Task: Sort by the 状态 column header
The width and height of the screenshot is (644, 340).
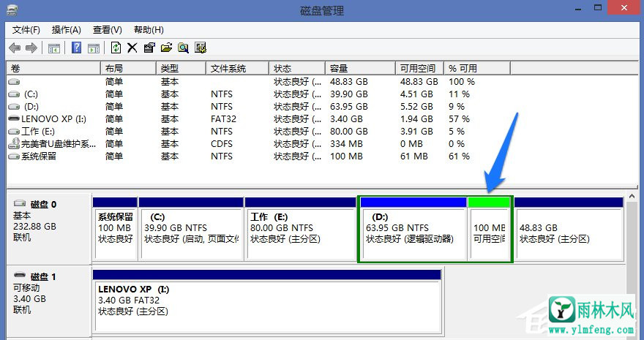Action: (x=297, y=69)
